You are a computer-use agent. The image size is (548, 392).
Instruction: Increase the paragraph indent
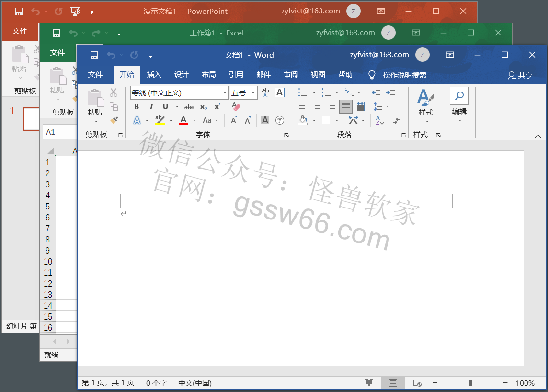click(390, 92)
